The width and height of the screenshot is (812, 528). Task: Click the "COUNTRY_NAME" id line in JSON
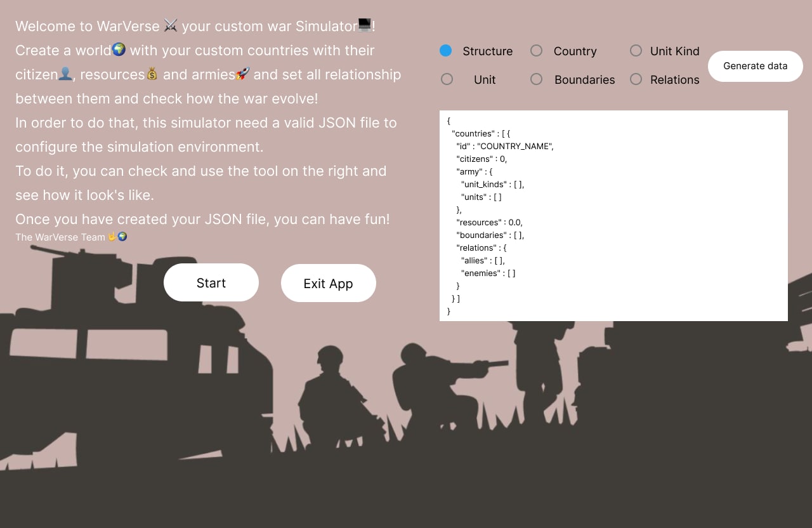click(x=505, y=146)
